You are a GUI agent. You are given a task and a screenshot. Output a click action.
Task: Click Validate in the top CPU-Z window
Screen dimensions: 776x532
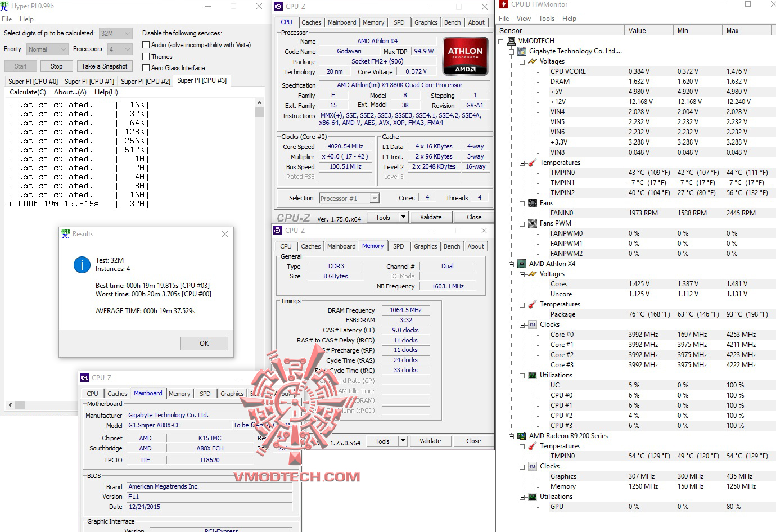click(431, 217)
